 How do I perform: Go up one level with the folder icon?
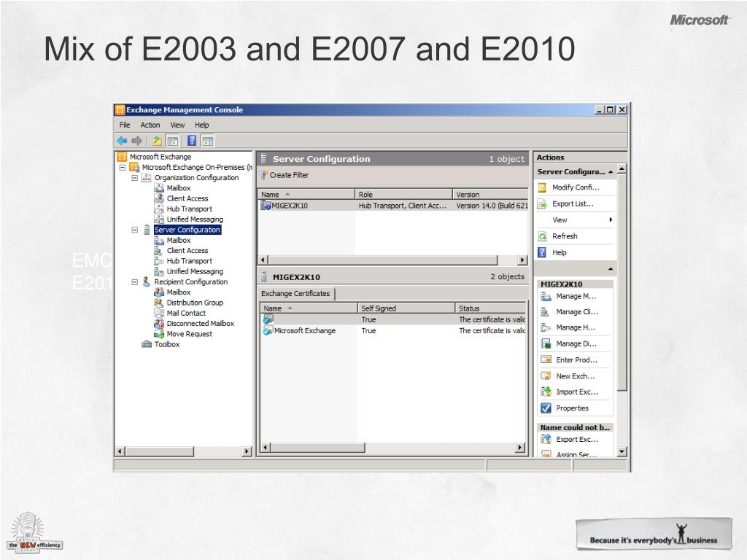[x=157, y=141]
